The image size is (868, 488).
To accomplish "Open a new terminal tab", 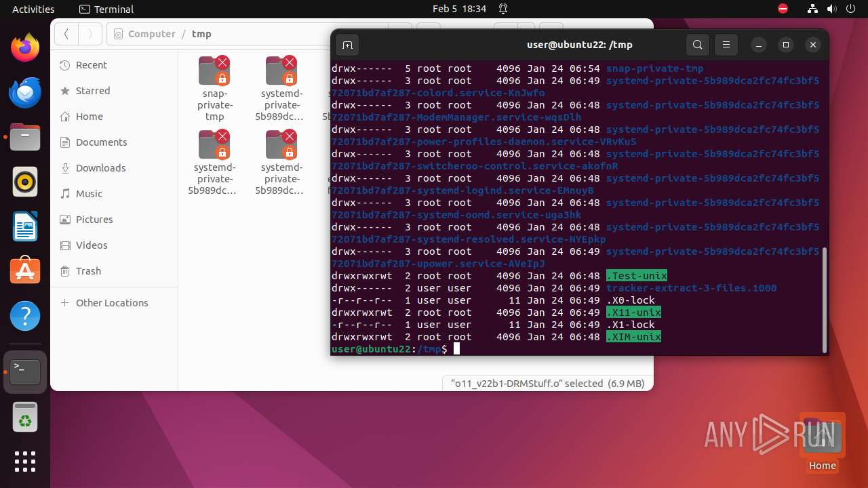I will 347,45.
